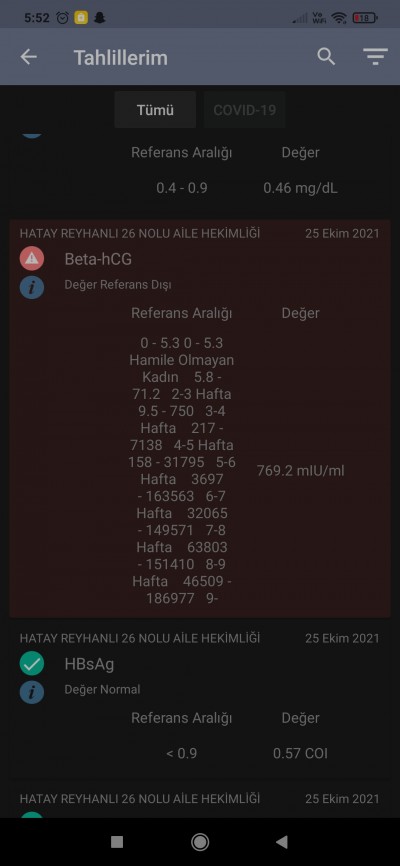Open the filter list icon

375,57
